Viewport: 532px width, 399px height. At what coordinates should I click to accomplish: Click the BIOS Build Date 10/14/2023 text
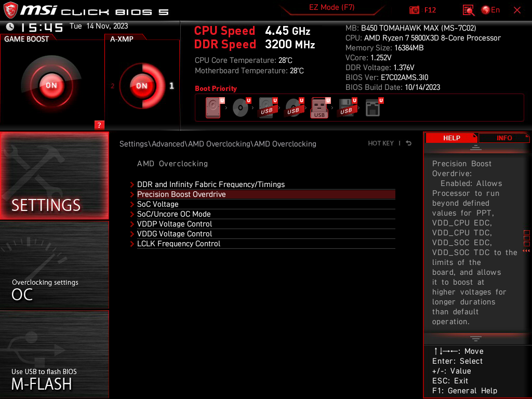(393, 87)
